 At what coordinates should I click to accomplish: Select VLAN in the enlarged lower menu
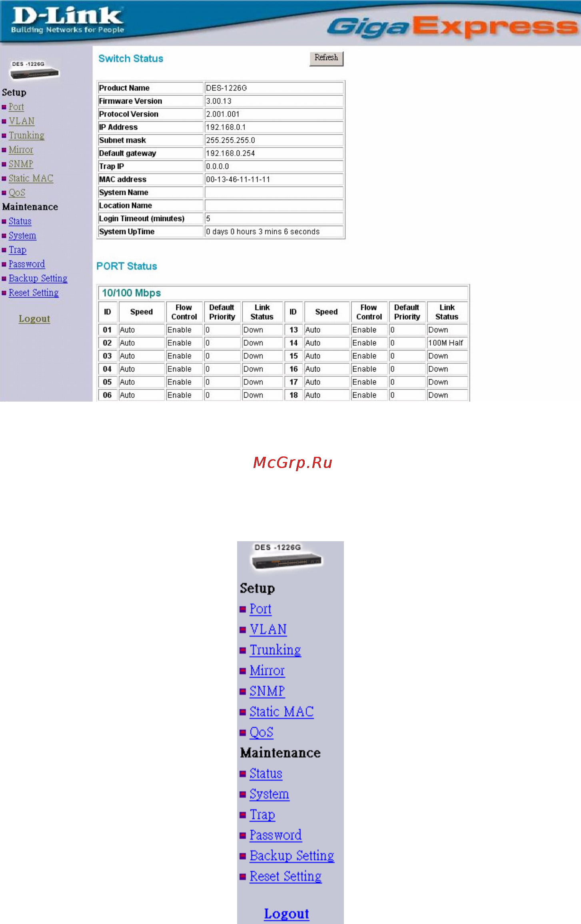coord(268,630)
